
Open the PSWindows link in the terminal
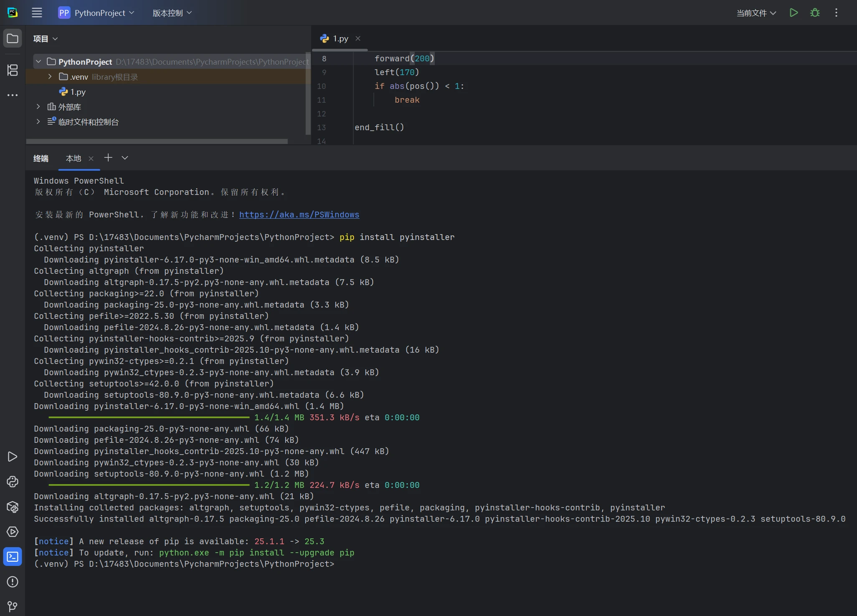[x=299, y=215]
